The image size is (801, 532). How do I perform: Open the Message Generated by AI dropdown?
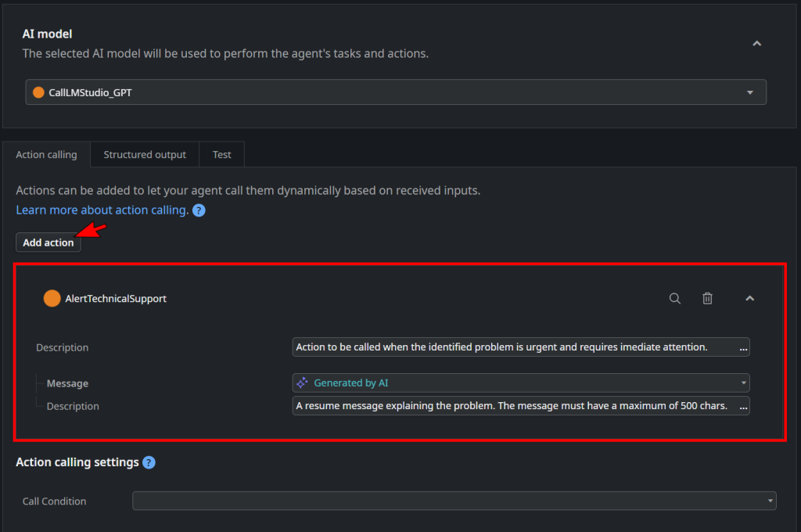tap(743, 383)
